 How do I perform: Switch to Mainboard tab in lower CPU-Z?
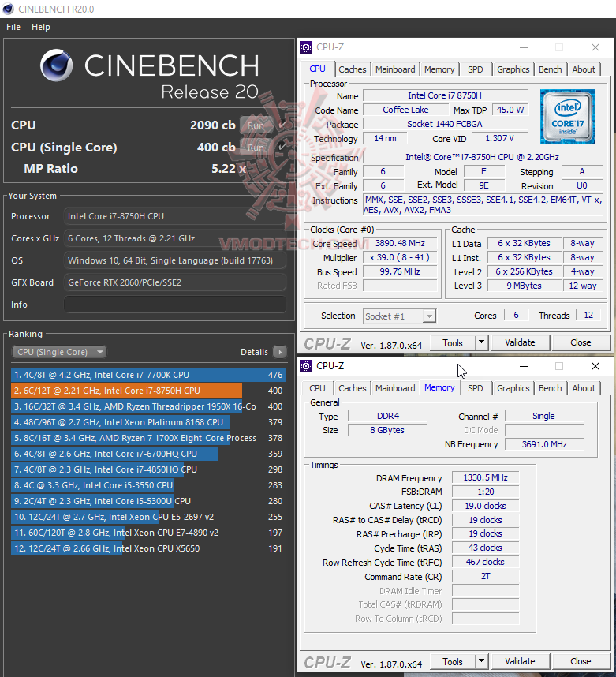[x=395, y=388]
